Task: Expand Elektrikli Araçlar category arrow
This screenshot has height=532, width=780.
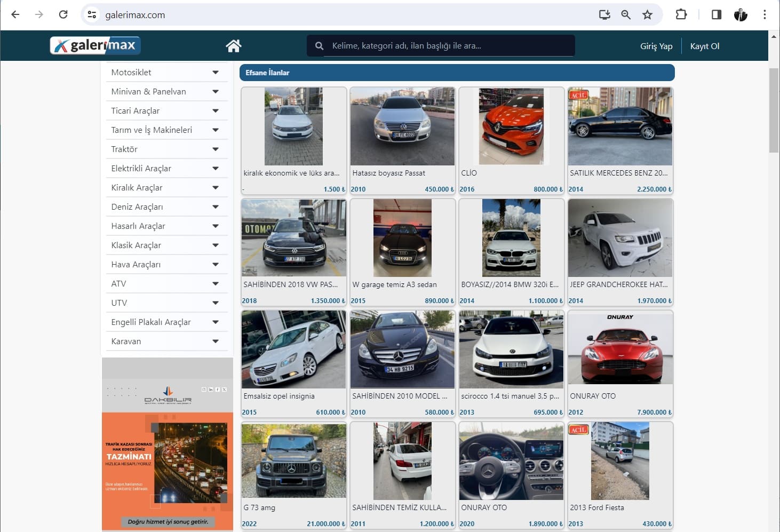Action: point(216,169)
